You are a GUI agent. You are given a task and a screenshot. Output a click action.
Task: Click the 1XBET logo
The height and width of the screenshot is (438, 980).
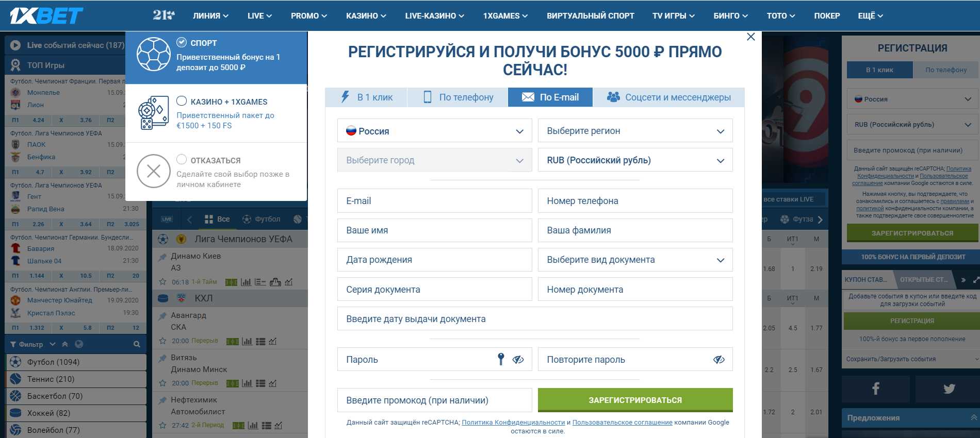pyautogui.click(x=46, y=16)
